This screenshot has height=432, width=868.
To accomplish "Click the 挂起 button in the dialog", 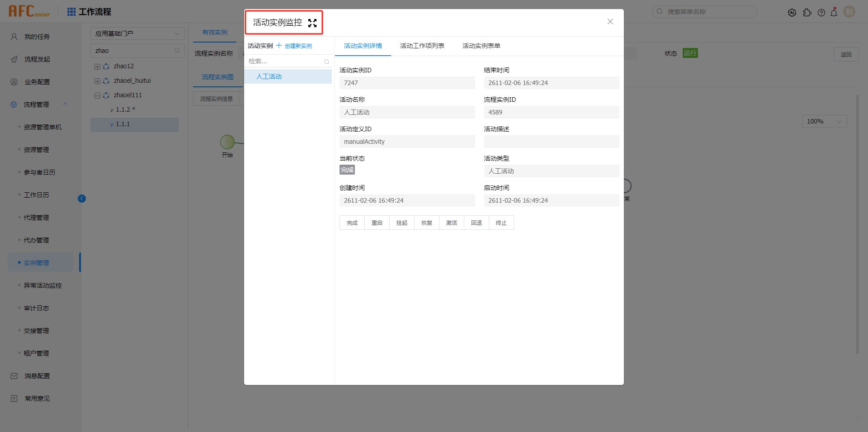I will click(x=401, y=223).
